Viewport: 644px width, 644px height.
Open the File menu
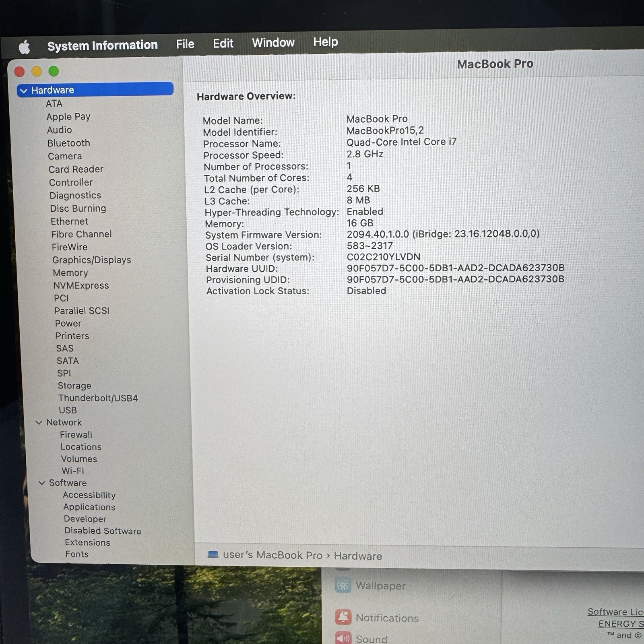tap(185, 44)
